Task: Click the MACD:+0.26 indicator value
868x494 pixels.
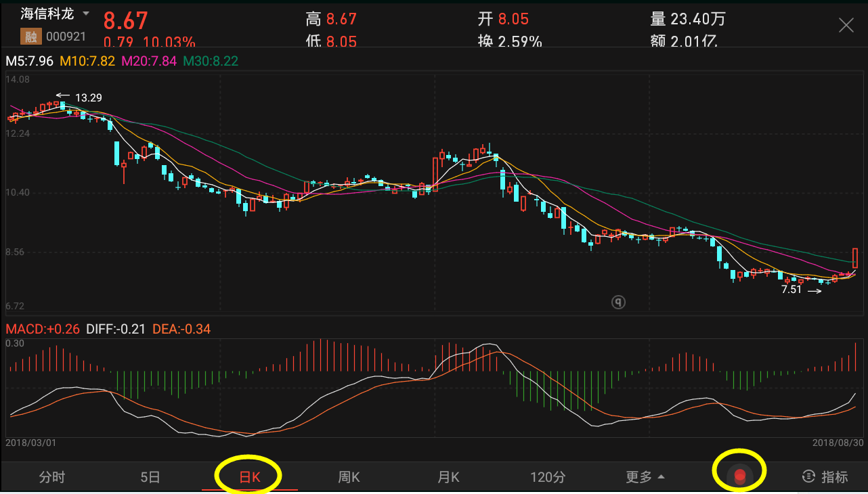Action: click(x=43, y=330)
